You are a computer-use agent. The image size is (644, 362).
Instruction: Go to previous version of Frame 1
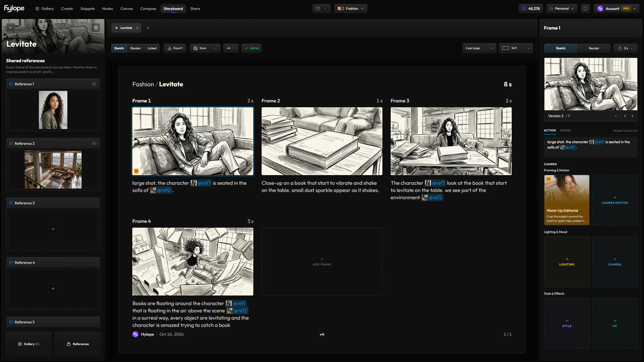pos(625,116)
